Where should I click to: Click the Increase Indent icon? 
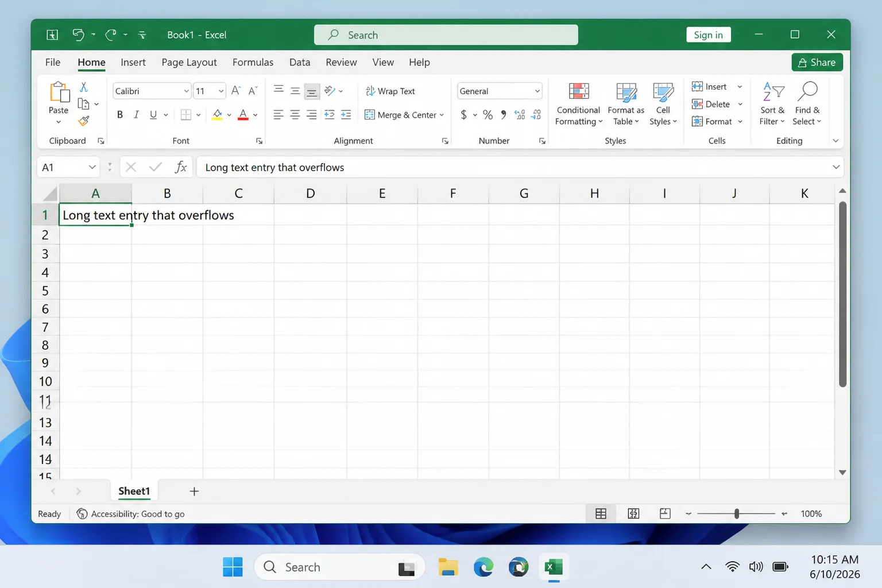[346, 115]
